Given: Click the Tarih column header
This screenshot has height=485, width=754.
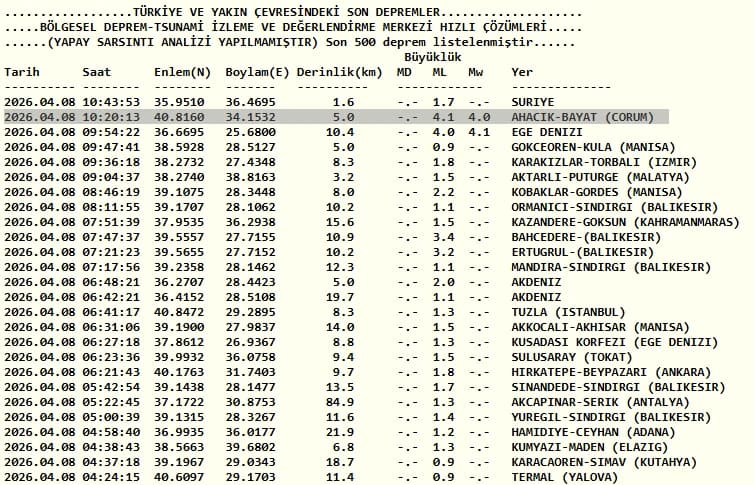Looking at the screenshot, I should click(x=22, y=72).
